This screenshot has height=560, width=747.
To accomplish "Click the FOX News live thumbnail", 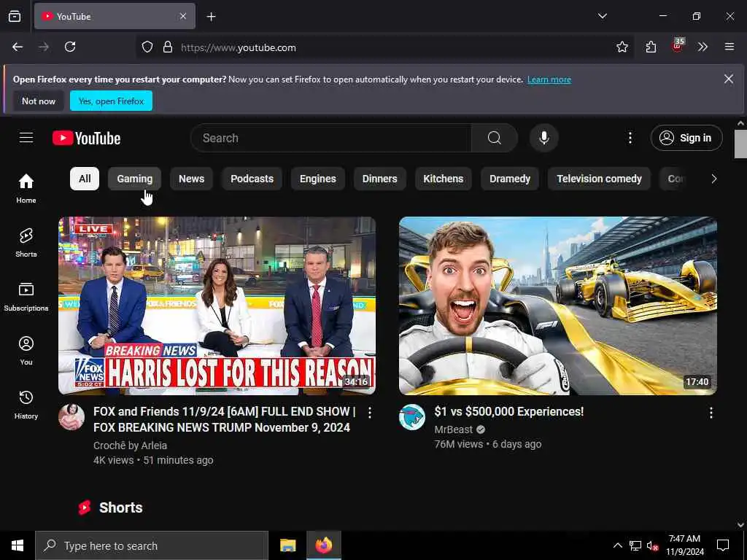I will tap(217, 306).
